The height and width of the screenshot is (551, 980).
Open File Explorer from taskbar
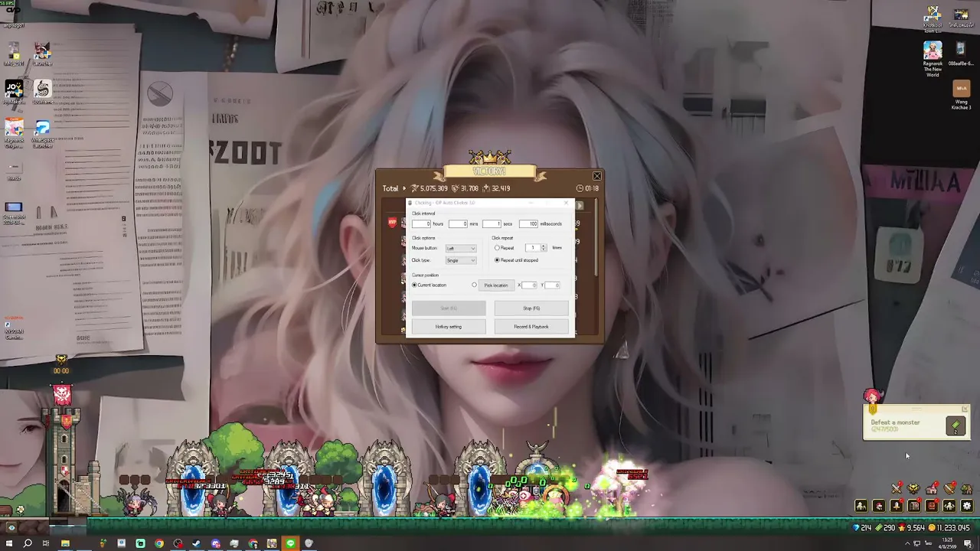pos(65,543)
